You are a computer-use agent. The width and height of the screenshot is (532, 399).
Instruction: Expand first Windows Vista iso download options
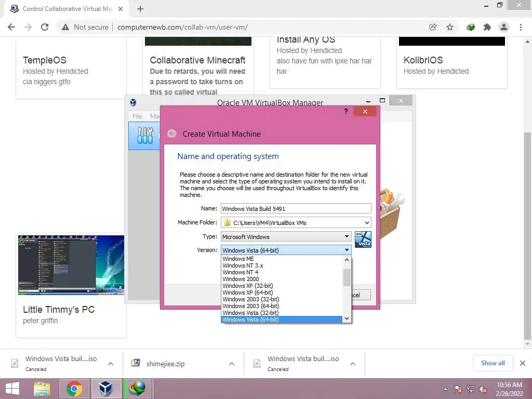coord(111,364)
